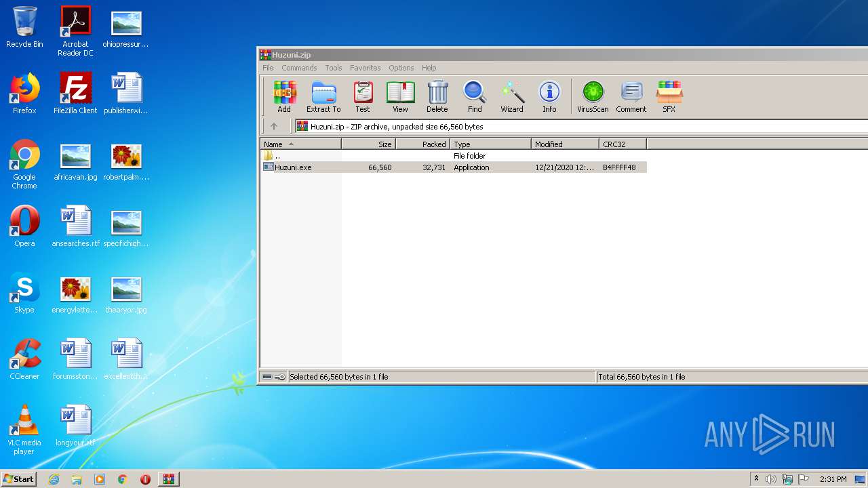Click the Add toolbar icon in WinRAR

pos(284,96)
